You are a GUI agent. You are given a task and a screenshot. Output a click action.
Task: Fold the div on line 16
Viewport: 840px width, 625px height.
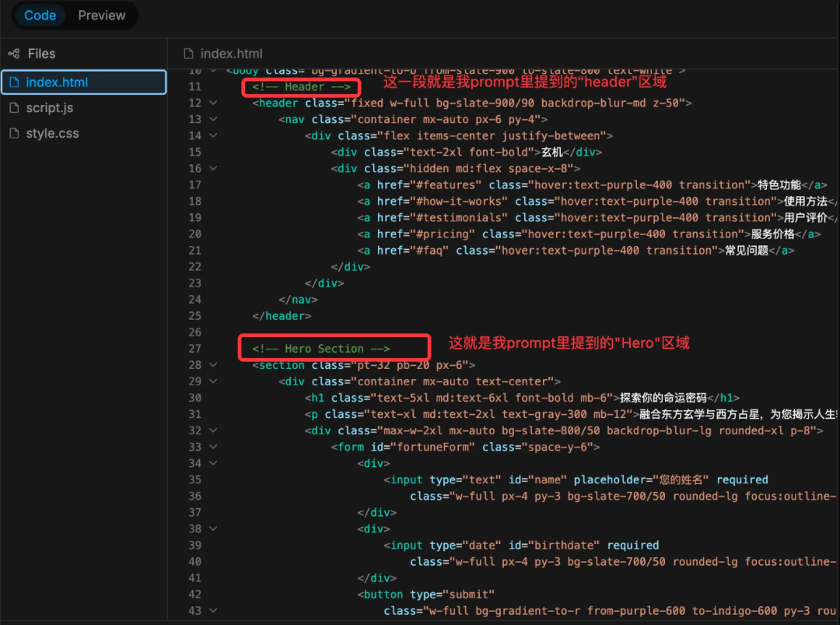[213, 168]
